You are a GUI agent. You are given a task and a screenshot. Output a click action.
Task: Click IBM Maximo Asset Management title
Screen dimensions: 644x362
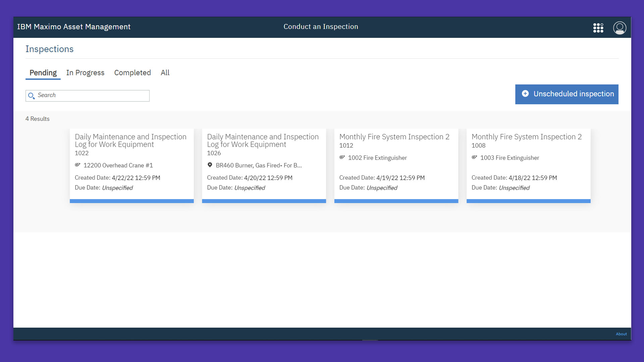coord(74,27)
